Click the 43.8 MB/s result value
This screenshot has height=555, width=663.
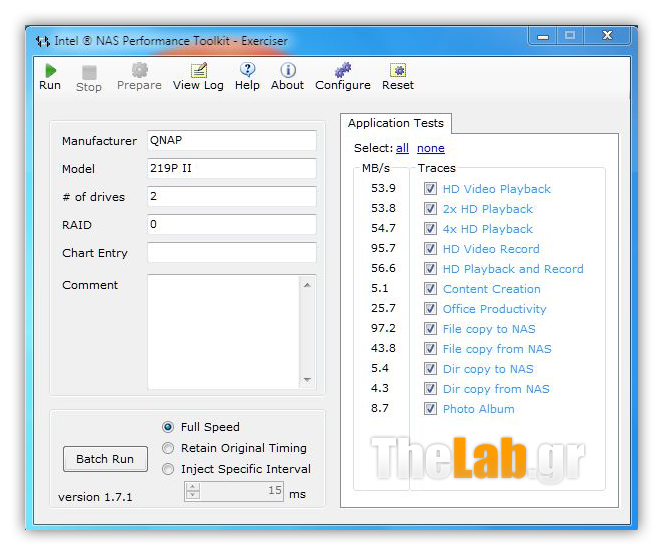[383, 348]
